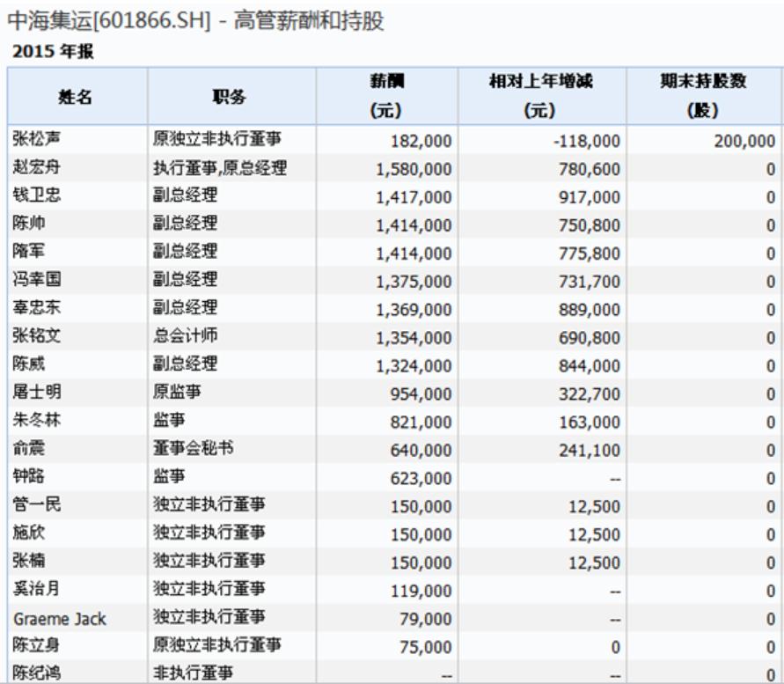
Task: Select the name 钟路
Action: coord(28,475)
